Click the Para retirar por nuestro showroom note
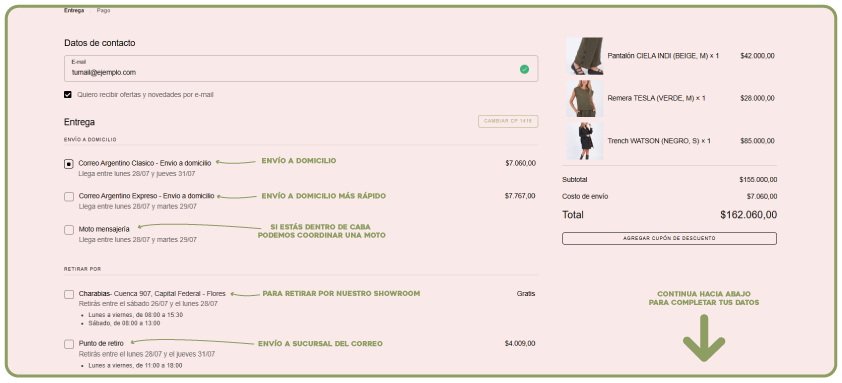Image resolution: width=842 pixels, height=383 pixels. 341,293
